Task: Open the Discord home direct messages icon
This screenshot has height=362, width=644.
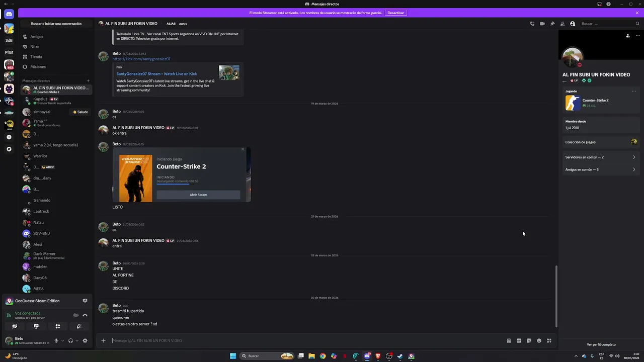Action: [9, 15]
